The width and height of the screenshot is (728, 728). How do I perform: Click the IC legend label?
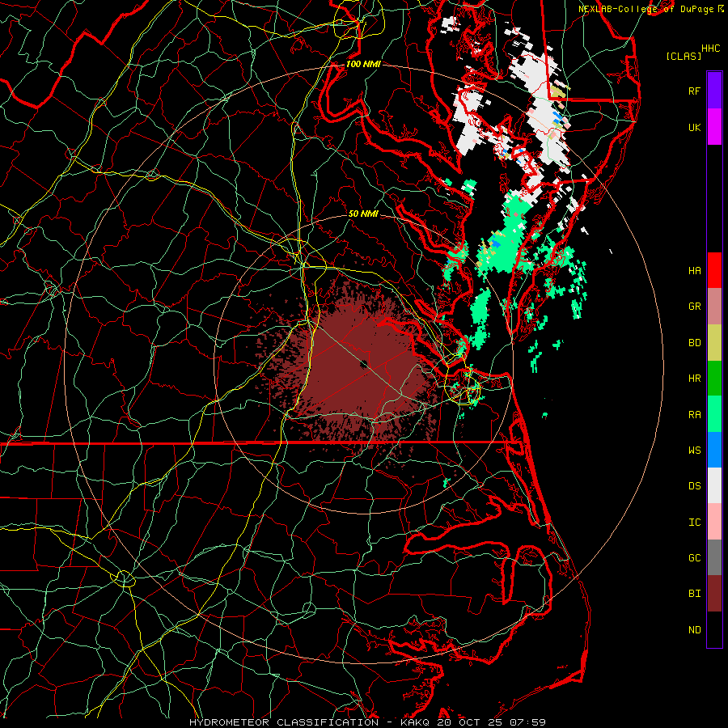[x=695, y=523]
